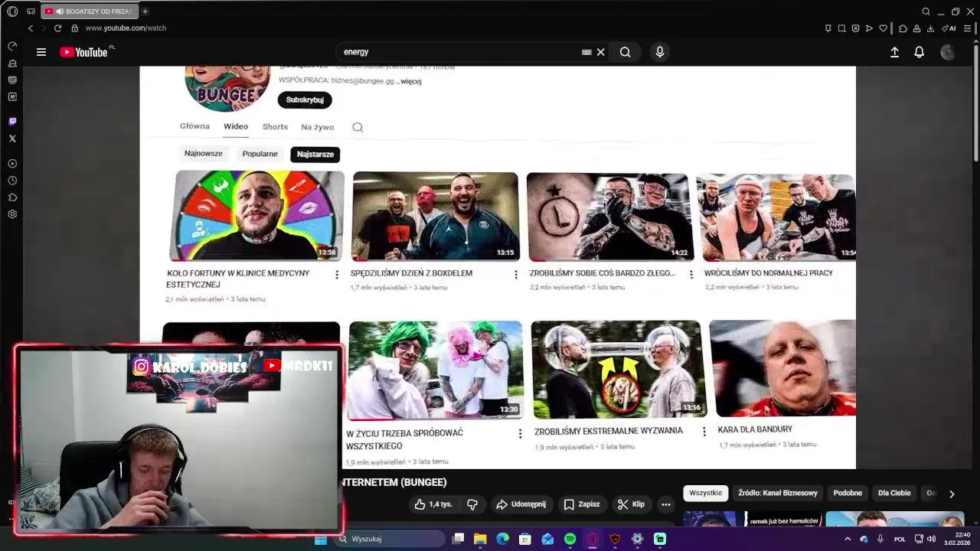
Task: Open the AI assistant toolbar button
Action: (x=950, y=28)
